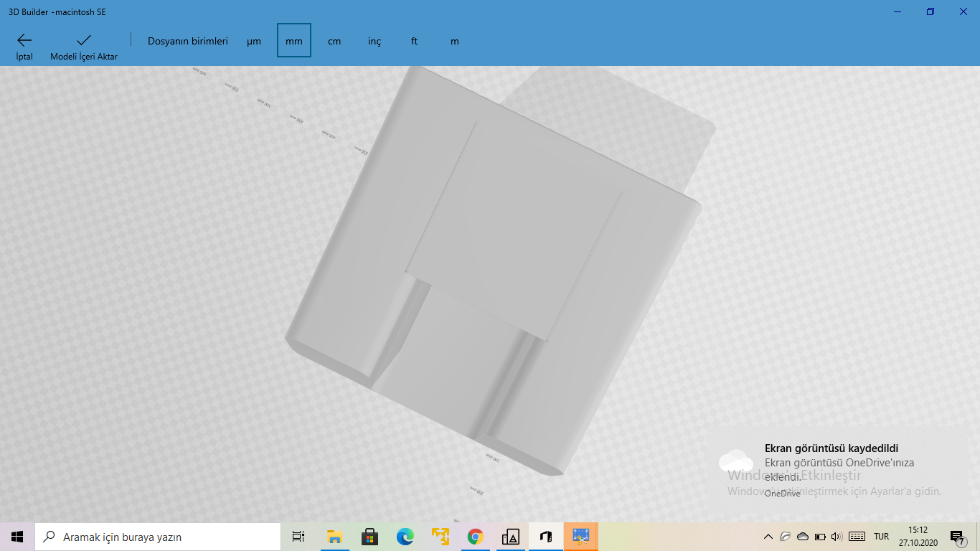Restore down the 3D Builder window
980x551 pixels.
pyautogui.click(x=930, y=11)
